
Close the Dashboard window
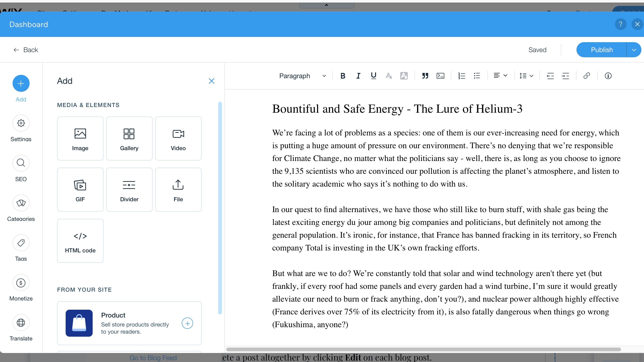[x=637, y=24]
